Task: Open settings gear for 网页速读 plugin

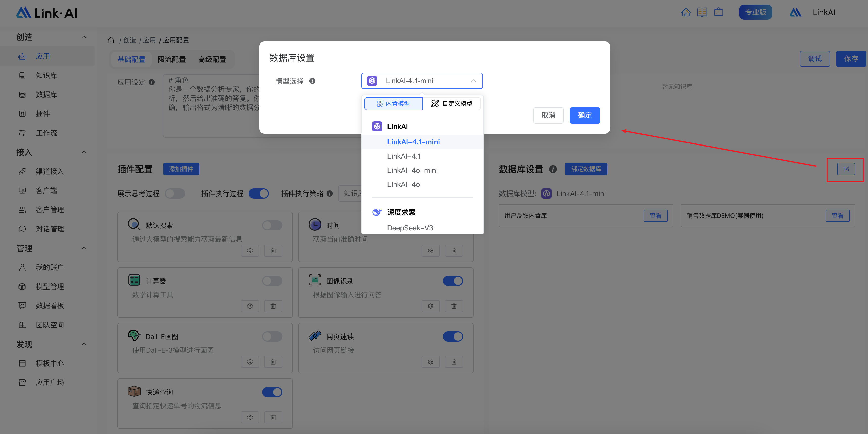Action: point(431,361)
